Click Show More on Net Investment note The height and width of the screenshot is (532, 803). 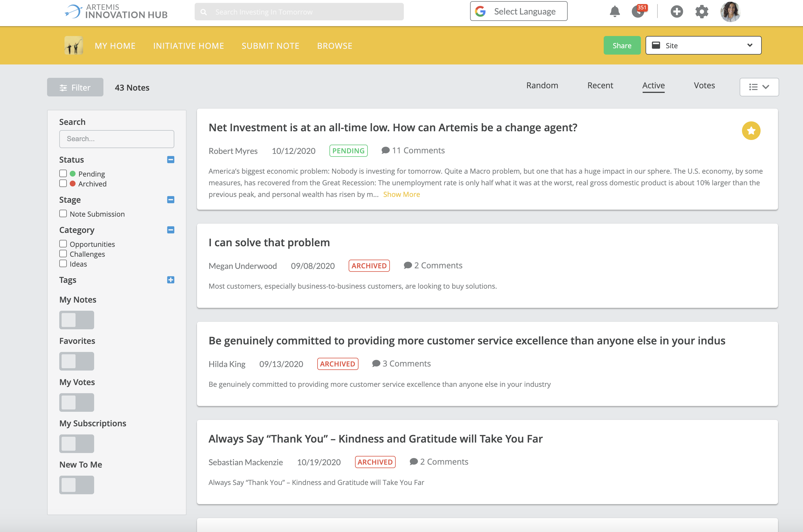point(401,194)
